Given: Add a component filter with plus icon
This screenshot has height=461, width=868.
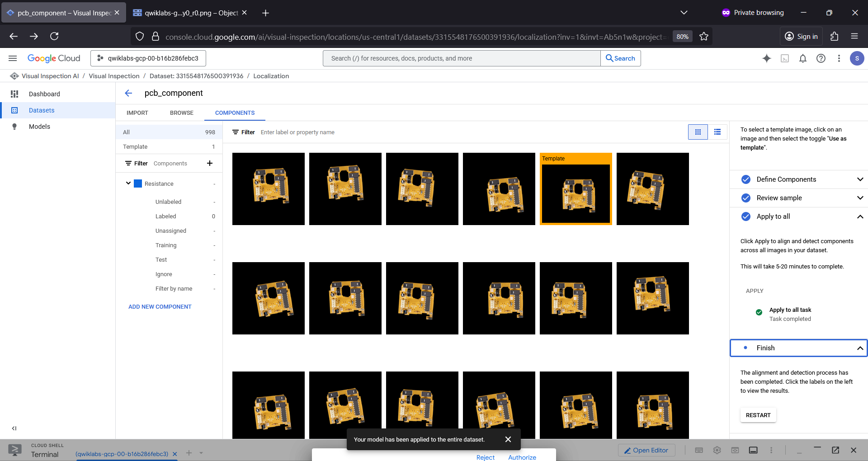Looking at the screenshot, I should (210, 163).
